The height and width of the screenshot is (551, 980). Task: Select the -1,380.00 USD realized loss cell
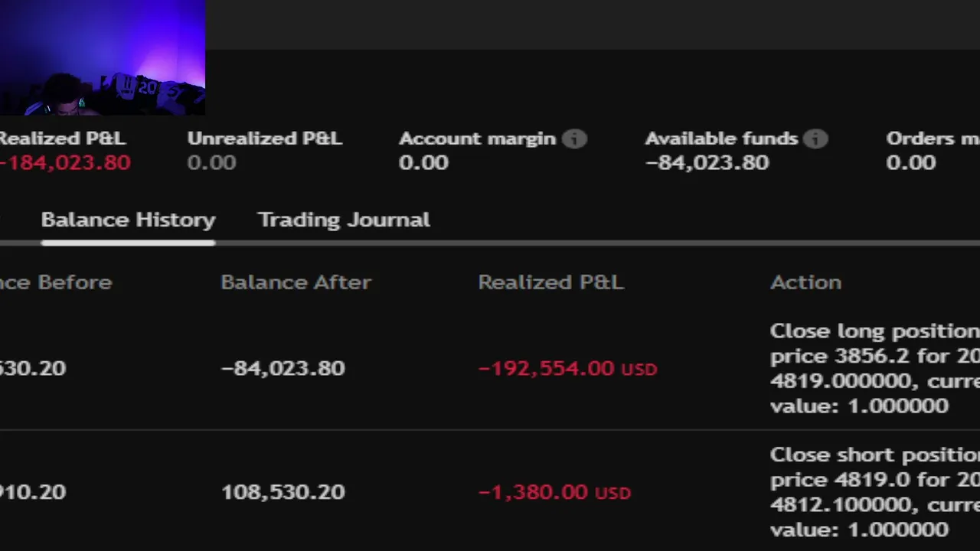point(554,492)
